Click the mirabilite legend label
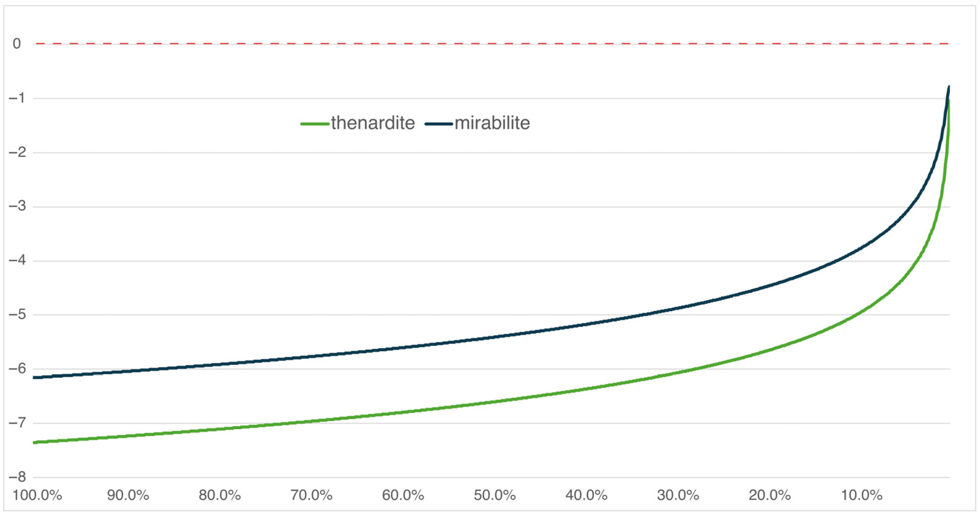 point(492,123)
